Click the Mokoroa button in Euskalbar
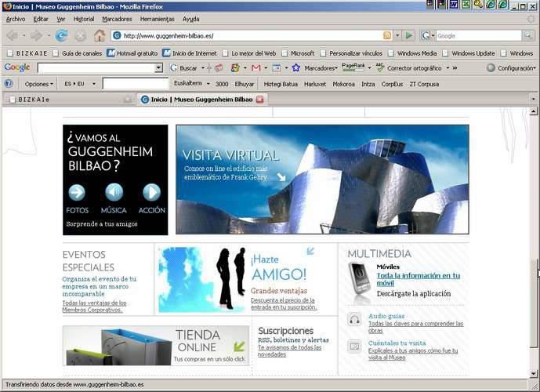Screen dimensions: 540x392 point(343,84)
